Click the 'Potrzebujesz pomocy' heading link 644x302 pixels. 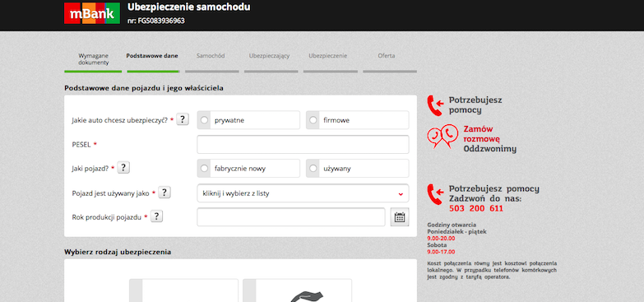[x=475, y=105]
